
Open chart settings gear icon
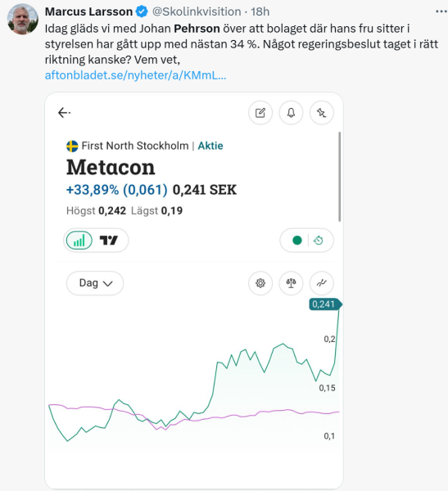click(260, 283)
